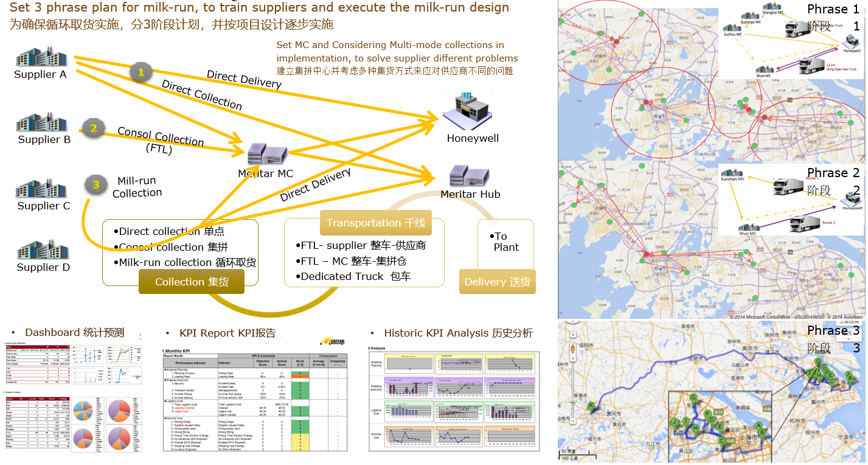The image size is (868, 465).
Task: Open the Historic KPI analysis charts thumbnail
Action: tap(454, 399)
